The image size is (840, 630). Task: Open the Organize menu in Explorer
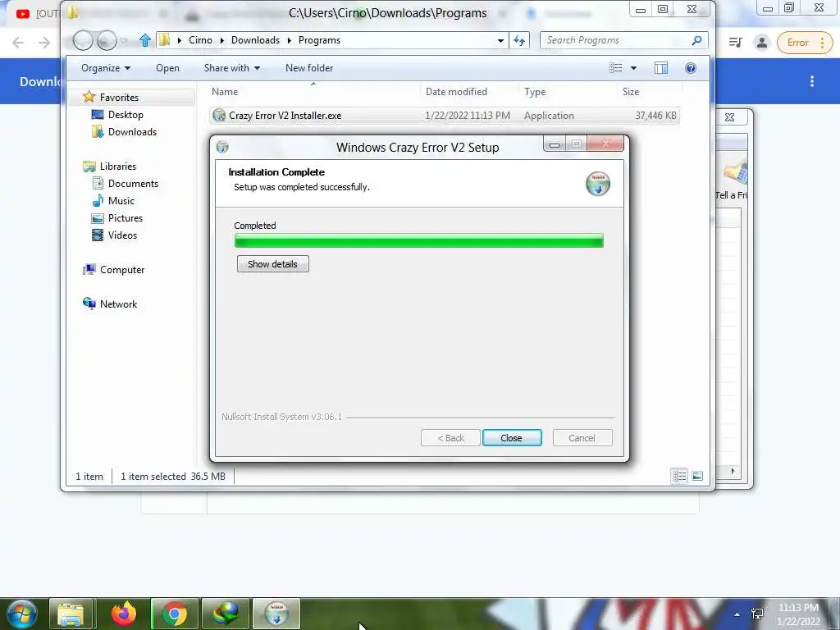(x=106, y=68)
